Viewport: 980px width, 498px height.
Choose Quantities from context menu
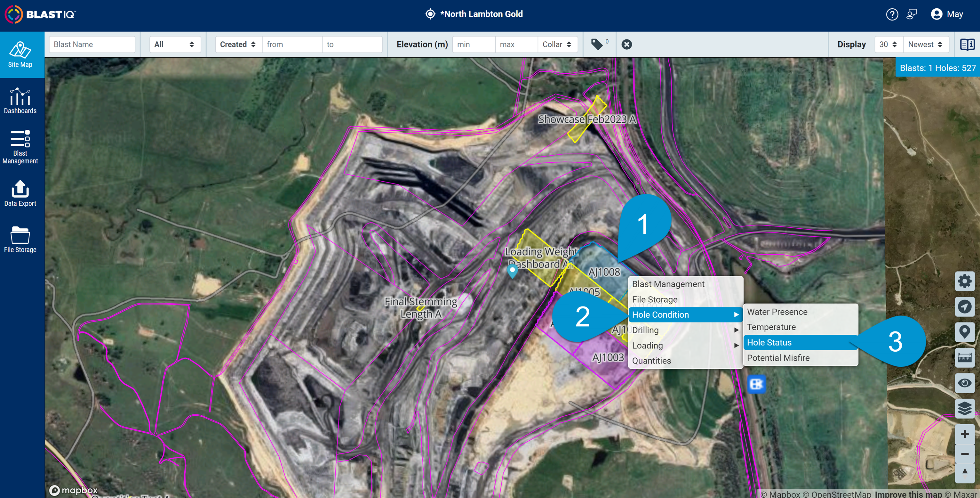(685, 361)
